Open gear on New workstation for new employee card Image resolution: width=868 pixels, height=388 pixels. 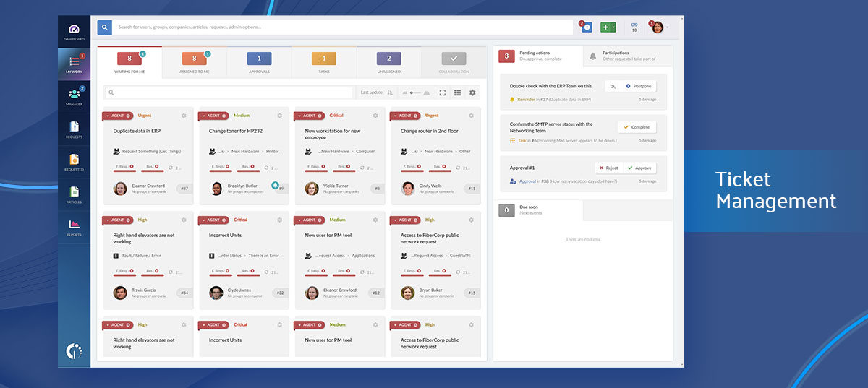pos(375,116)
